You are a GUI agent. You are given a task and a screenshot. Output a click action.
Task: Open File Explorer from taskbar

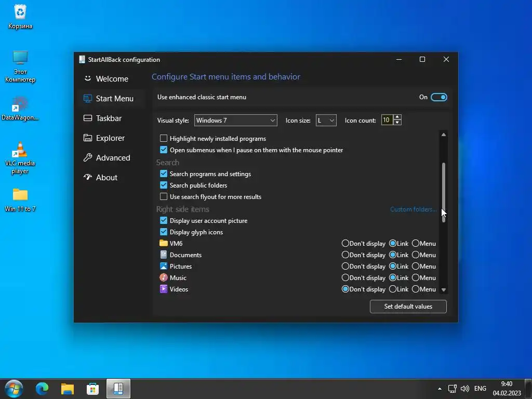pos(67,389)
